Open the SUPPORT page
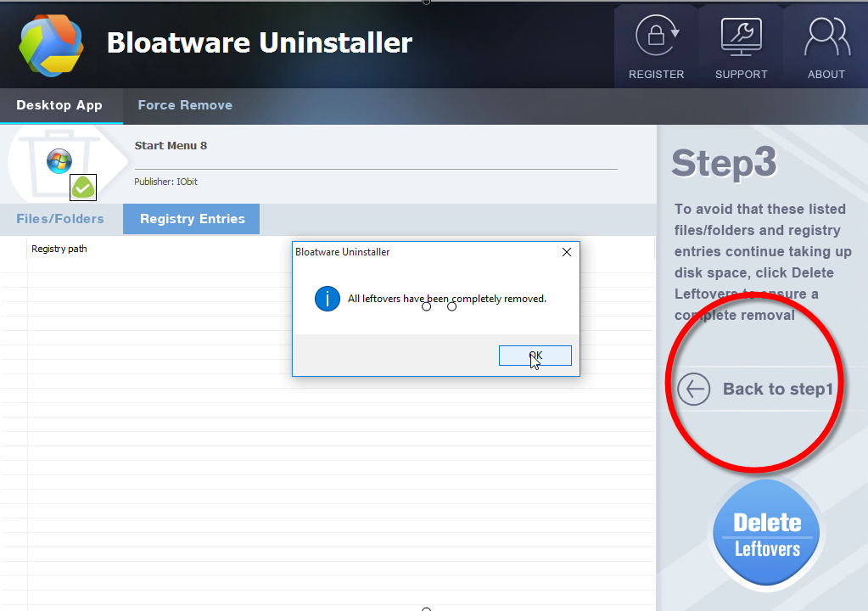The height and width of the screenshot is (611, 868). pos(742,47)
